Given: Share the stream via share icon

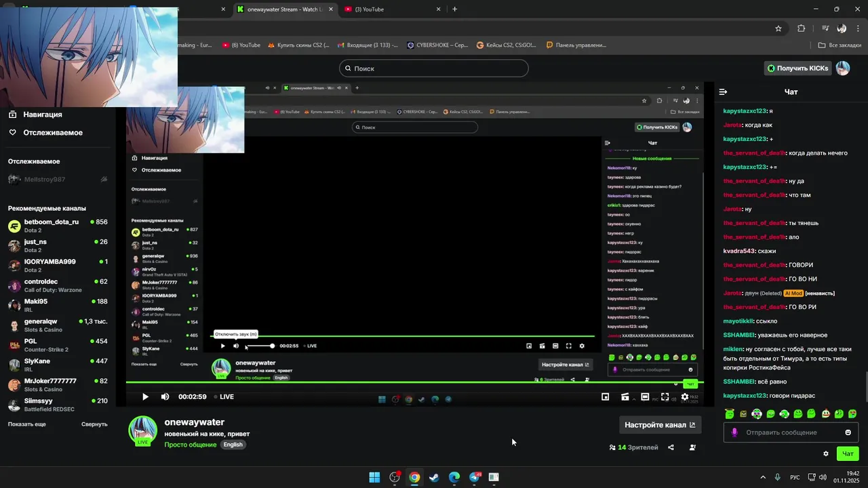Looking at the screenshot, I should 671,447.
